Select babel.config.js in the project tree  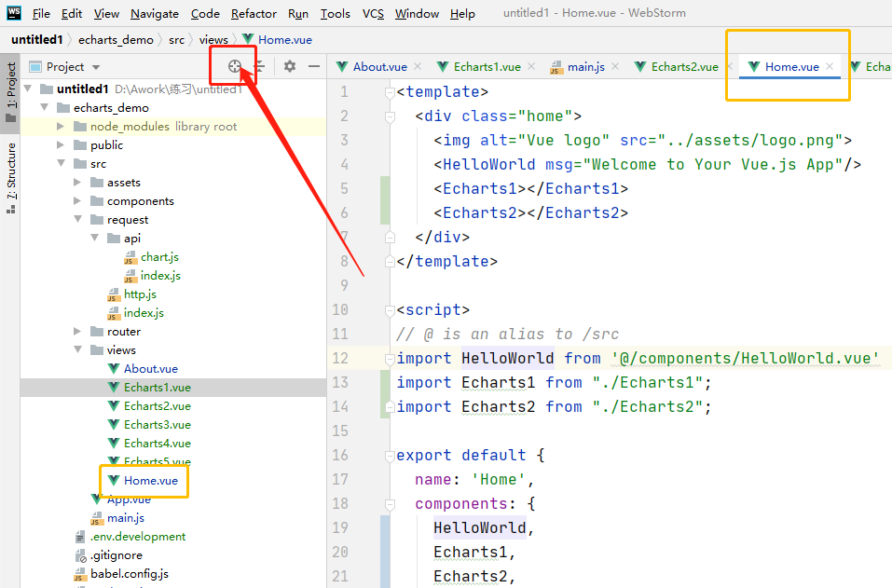point(130,574)
